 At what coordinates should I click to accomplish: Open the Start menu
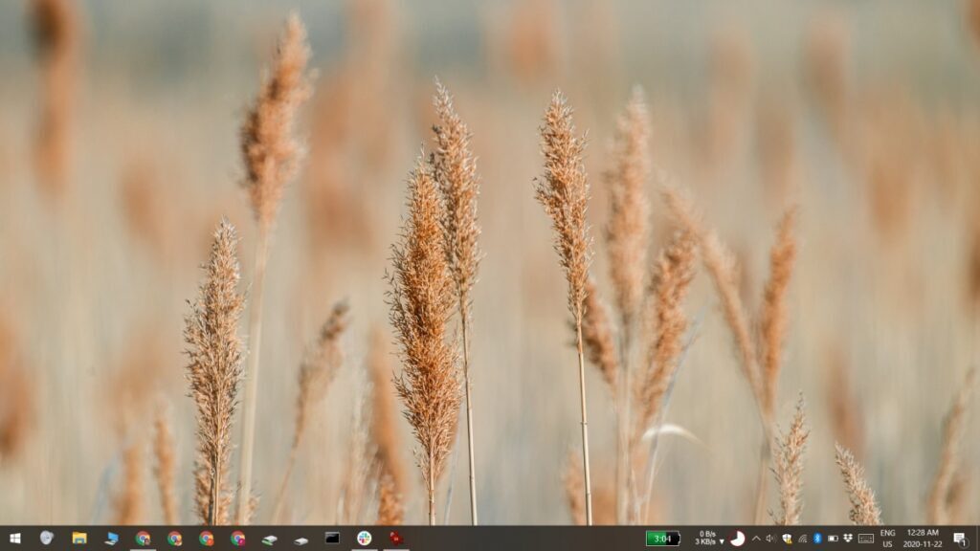[14, 539]
